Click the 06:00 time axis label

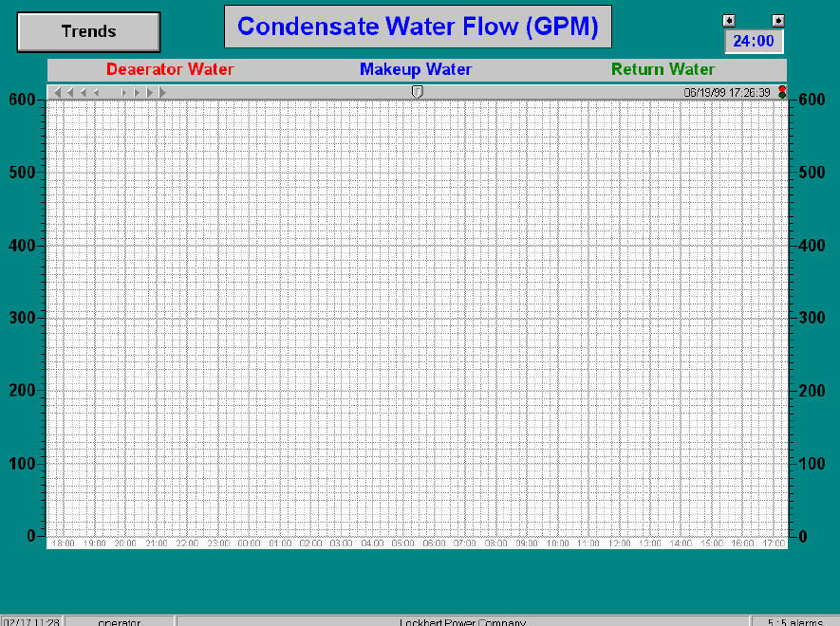pyautogui.click(x=434, y=543)
